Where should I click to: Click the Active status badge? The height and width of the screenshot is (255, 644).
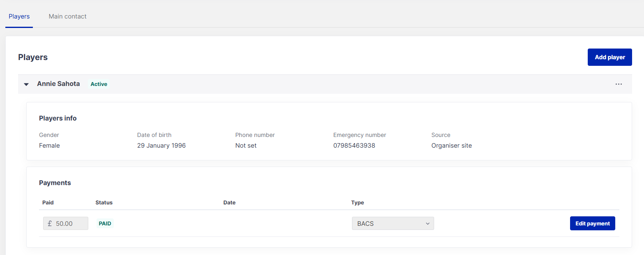click(99, 84)
